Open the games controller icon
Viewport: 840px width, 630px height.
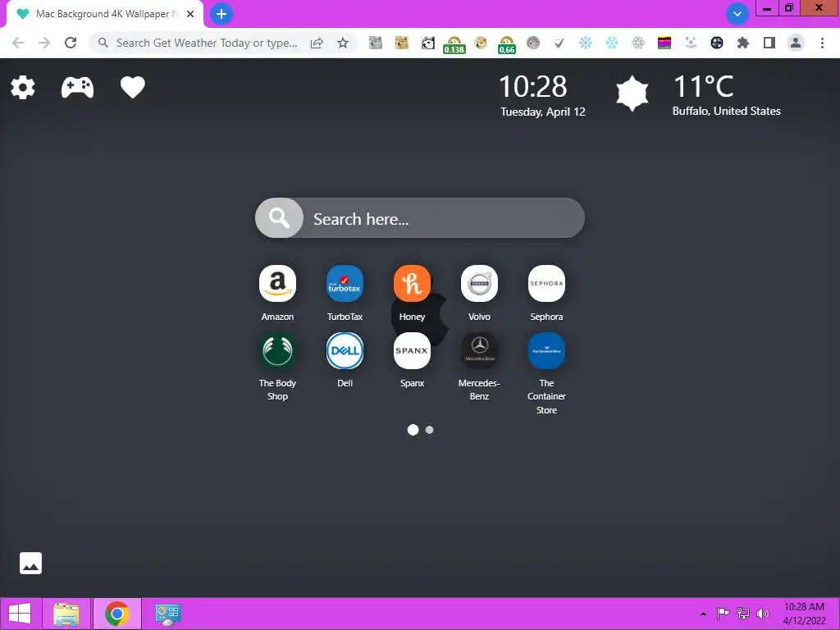(x=78, y=87)
